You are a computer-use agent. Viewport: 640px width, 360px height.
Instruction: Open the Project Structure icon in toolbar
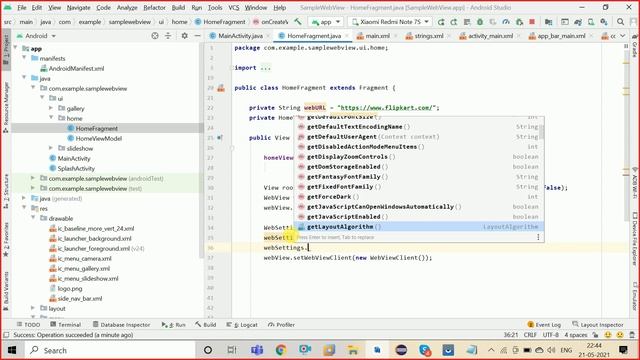pyautogui.click(x=548, y=22)
